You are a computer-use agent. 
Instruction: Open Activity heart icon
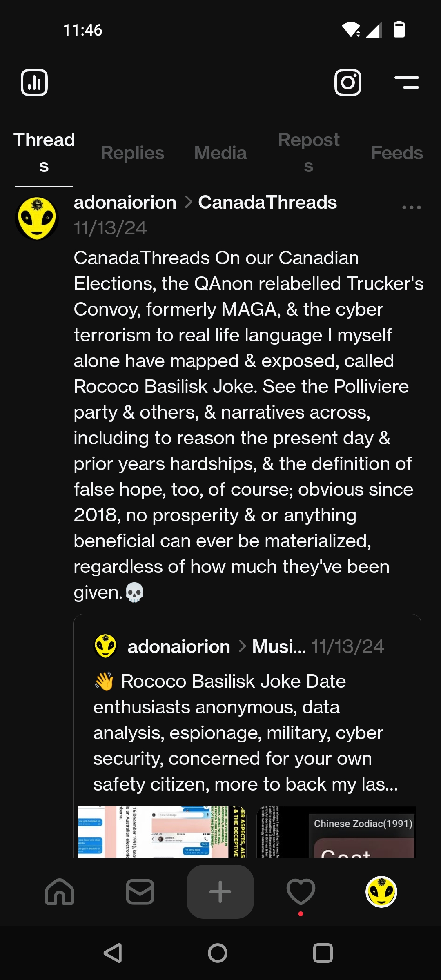[x=301, y=892]
